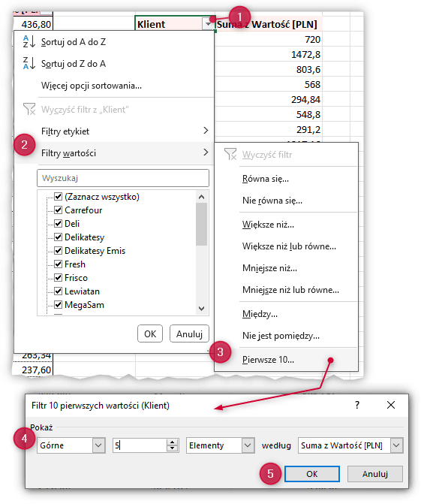Image resolution: width=424 pixels, height=504 pixels.
Task: Click the help question mark in dialog
Action: (x=357, y=405)
